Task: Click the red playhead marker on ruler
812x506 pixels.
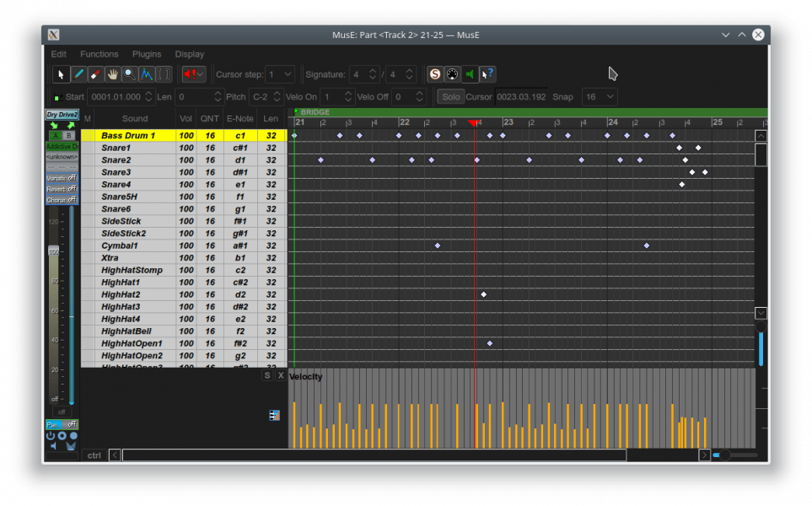Action: pos(473,123)
